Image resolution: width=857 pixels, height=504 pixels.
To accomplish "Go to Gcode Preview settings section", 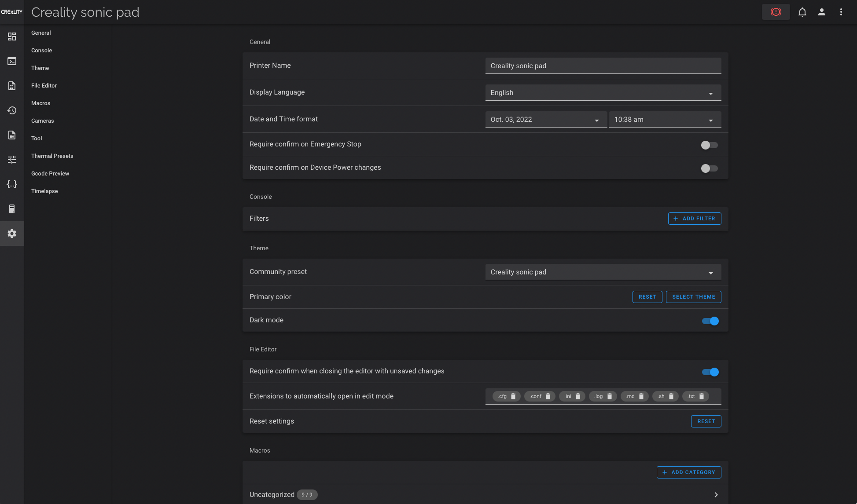I will (50, 174).
